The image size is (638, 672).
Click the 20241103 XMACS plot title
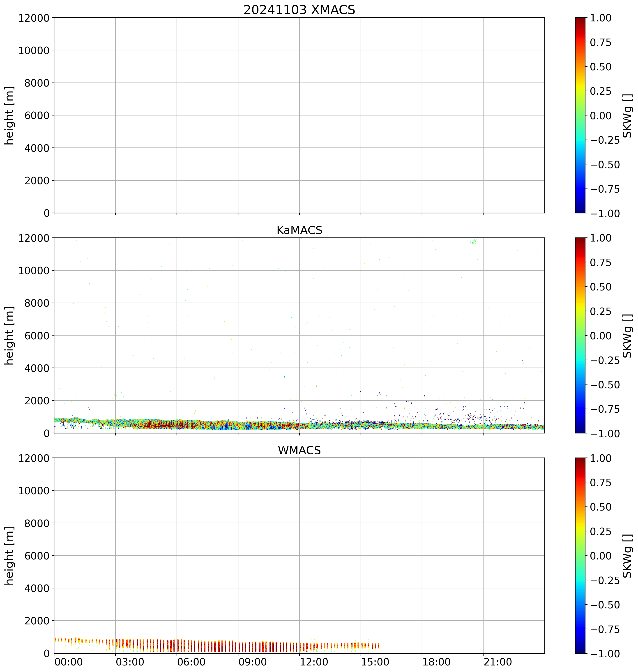pos(299,10)
